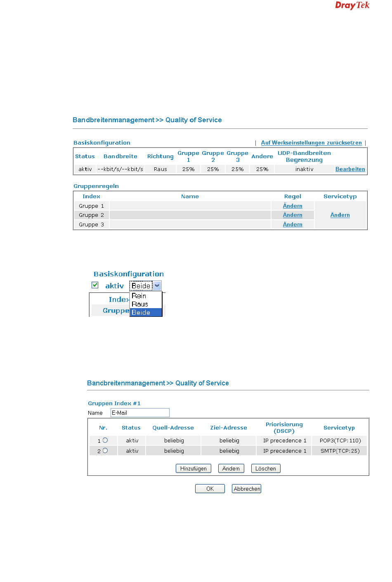Click the Name field containing E-Mail
392x582 pixels.
tap(140, 413)
